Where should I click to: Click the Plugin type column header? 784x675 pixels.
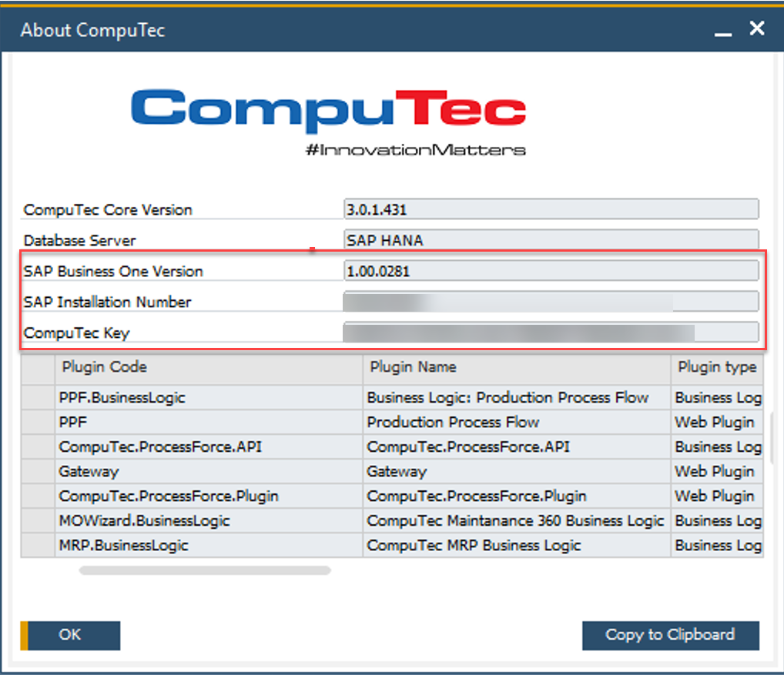coord(716,367)
